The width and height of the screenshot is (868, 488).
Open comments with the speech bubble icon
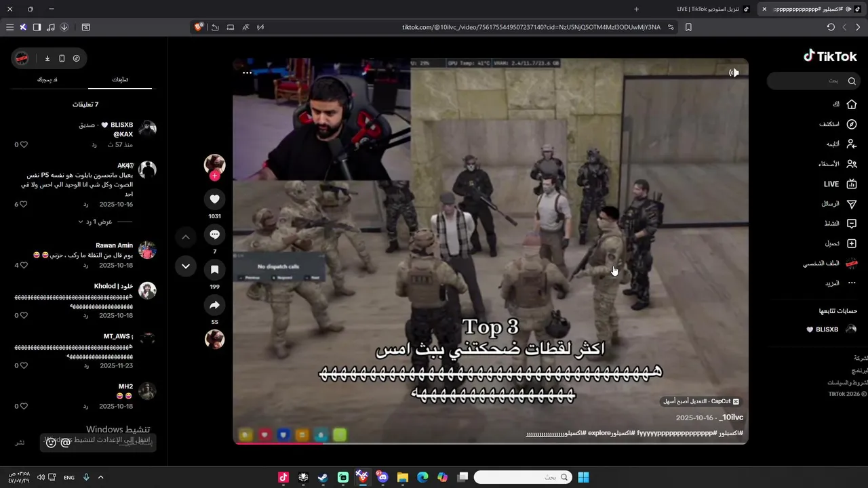click(214, 235)
